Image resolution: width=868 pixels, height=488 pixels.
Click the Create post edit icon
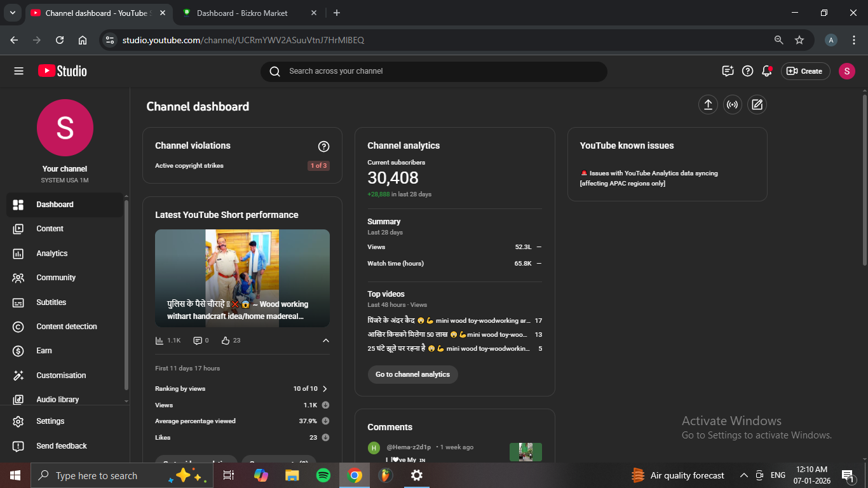757,105
